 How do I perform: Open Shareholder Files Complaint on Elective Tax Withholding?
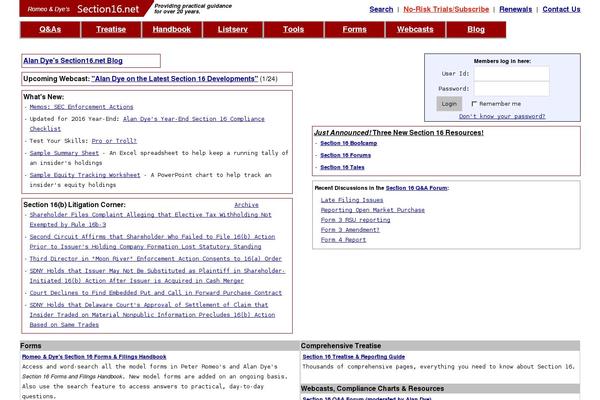click(150, 219)
